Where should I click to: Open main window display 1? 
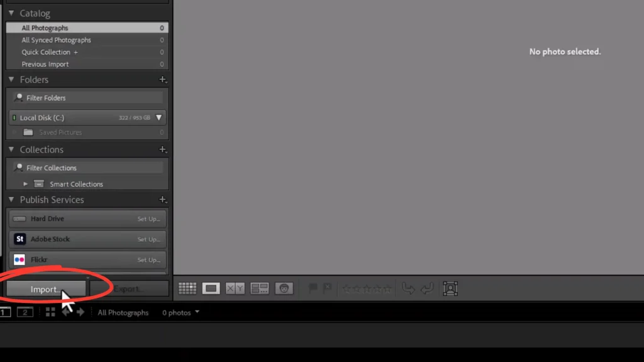[x=5, y=312]
